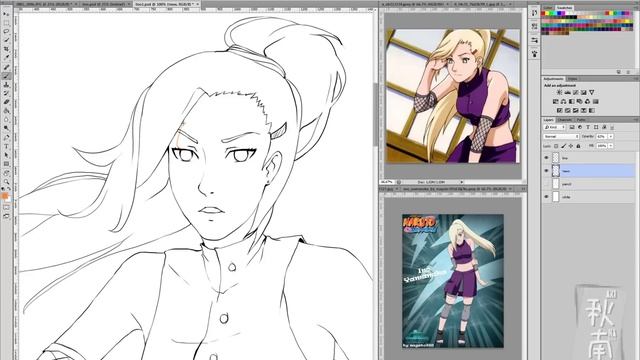Switch to the Channels tab
Viewport: 640px width, 360px height.
pyautogui.click(x=565, y=120)
